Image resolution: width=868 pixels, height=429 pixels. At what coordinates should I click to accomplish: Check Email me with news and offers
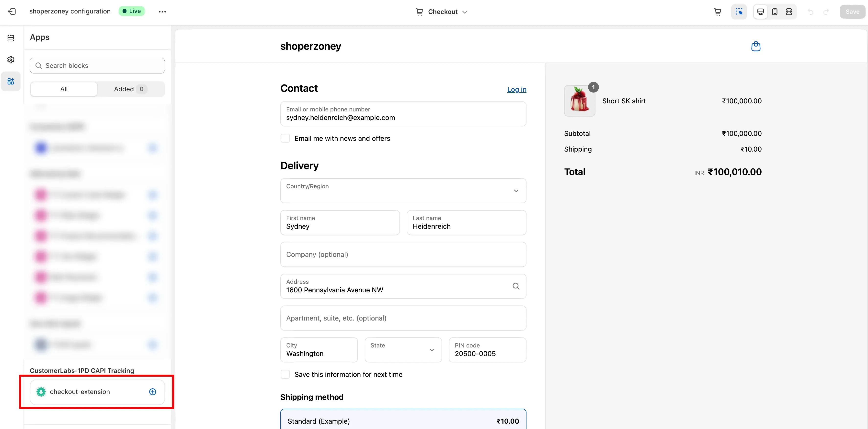coord(285,138)
